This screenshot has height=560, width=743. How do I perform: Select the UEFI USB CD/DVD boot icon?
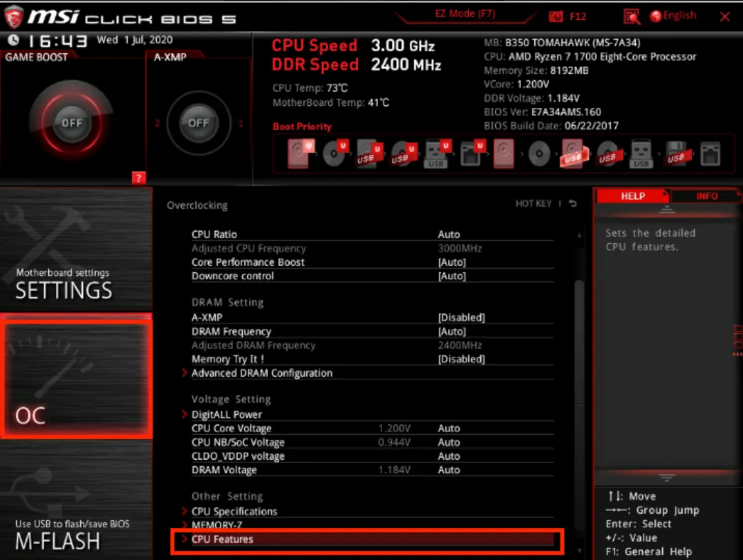404,153
